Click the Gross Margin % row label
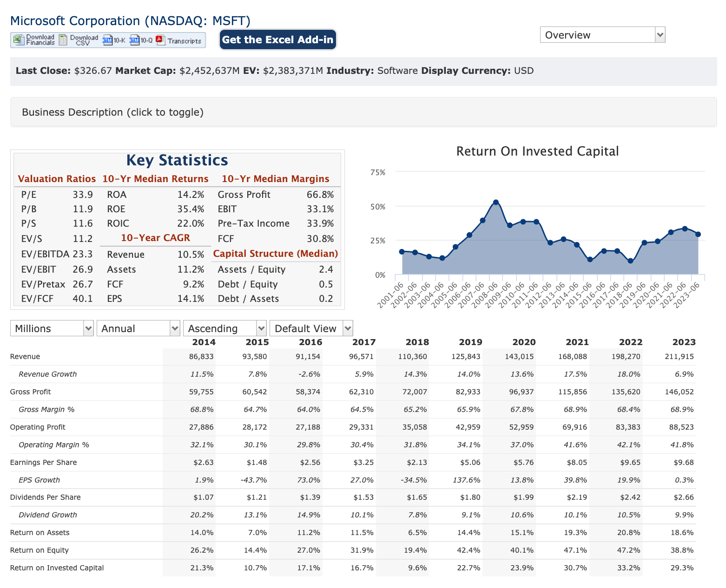The width and height of the screenshot is (726, 588). tap(46, 410)
